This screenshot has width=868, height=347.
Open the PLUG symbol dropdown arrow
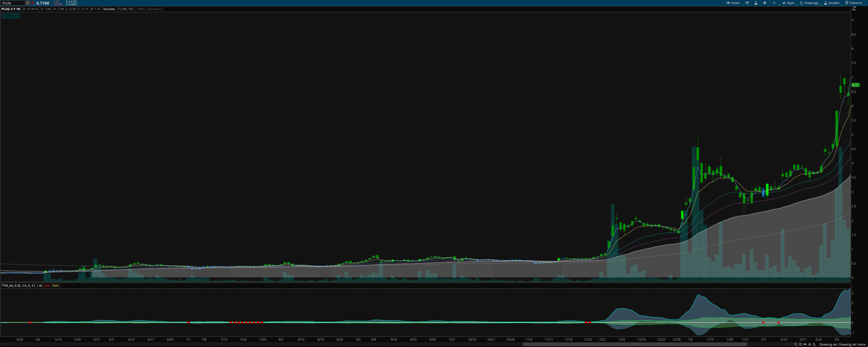point(27,3)
